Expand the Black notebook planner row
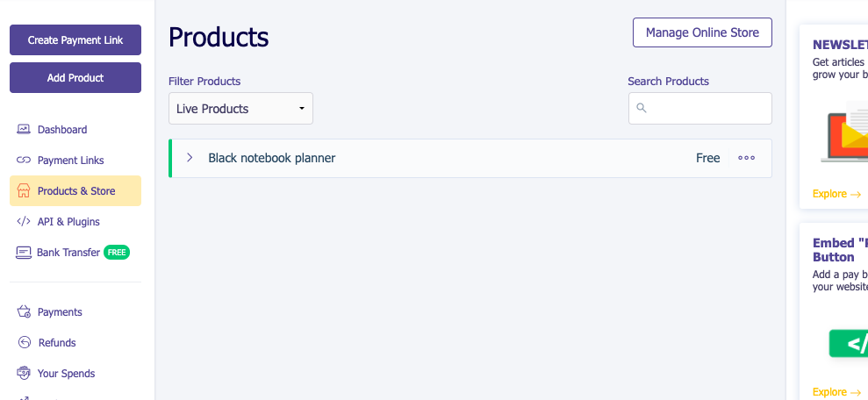 point(190,158)
